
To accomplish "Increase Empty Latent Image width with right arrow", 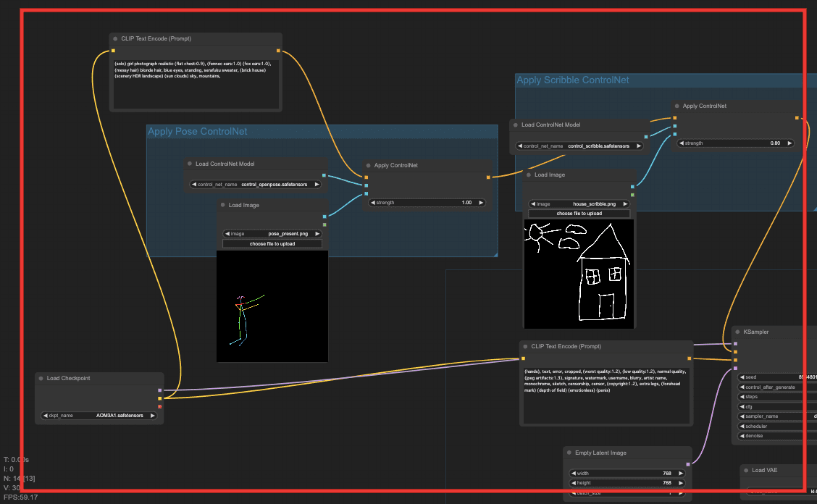I will tap(681, 474).
